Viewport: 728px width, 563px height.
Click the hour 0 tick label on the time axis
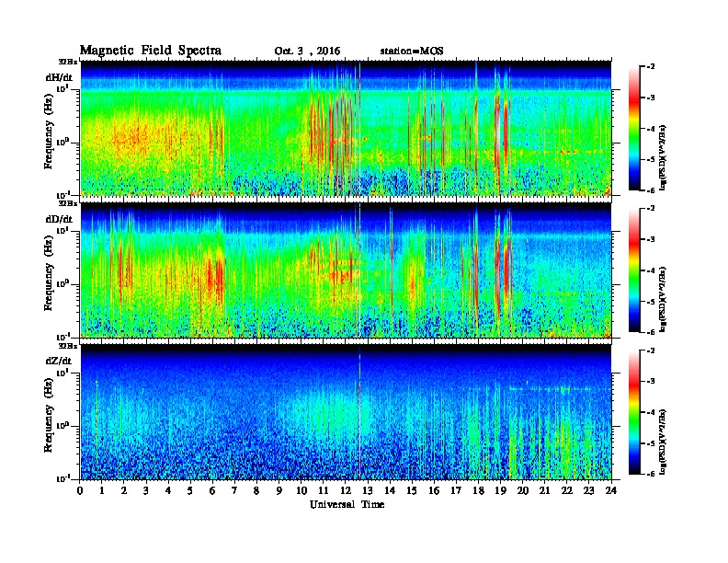tap(80, 490)
